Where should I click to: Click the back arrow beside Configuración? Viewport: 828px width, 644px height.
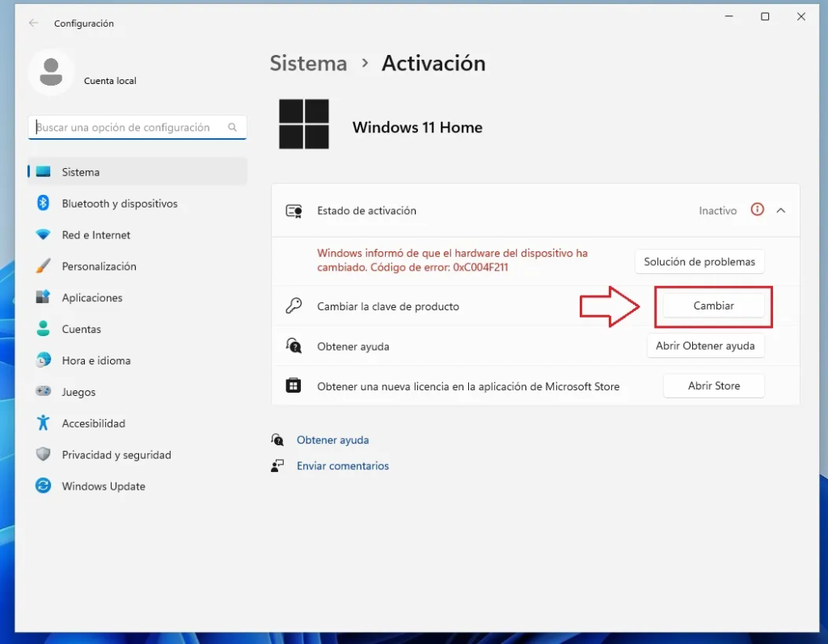click(34, 23)
